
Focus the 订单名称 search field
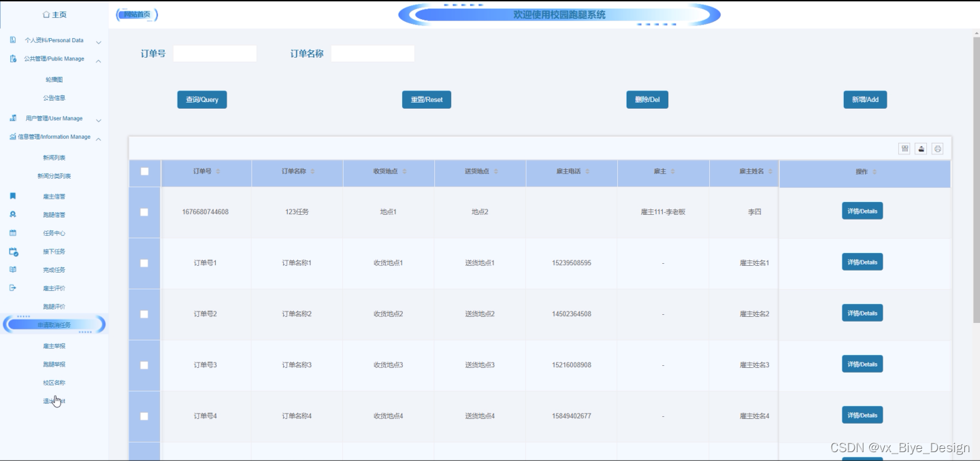point(373,54)
